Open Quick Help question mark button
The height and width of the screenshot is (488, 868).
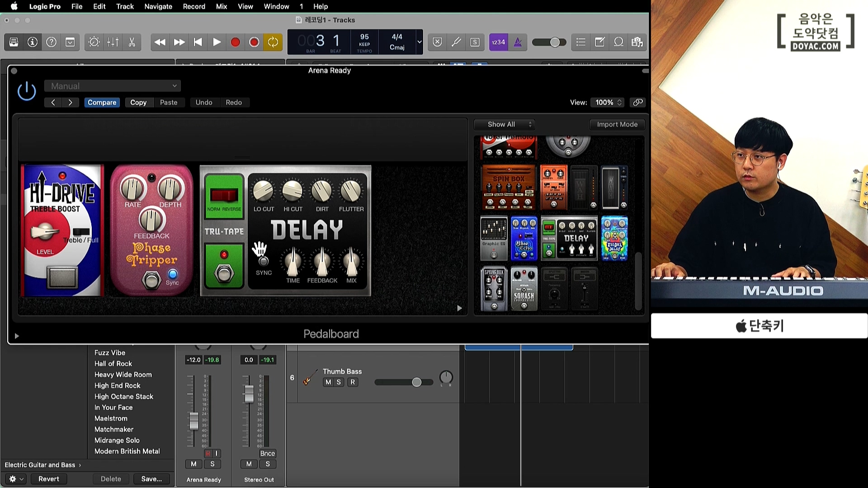click(x=52, y=42)
